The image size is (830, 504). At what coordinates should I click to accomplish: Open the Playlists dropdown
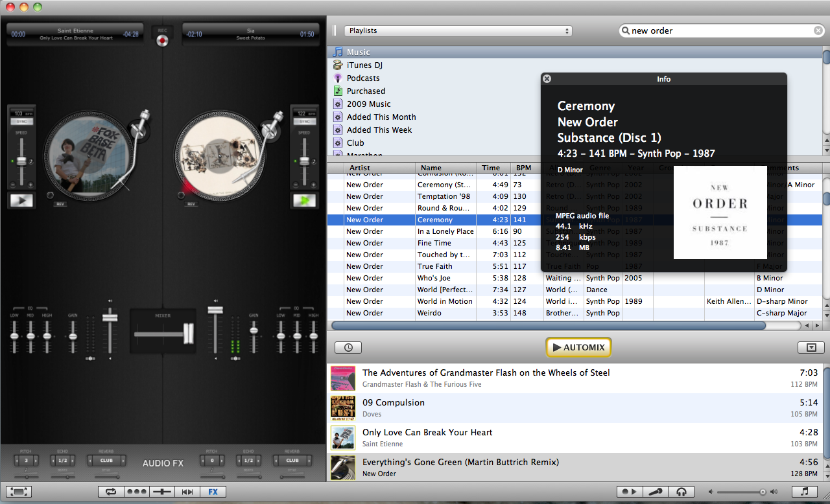[457, 30]
